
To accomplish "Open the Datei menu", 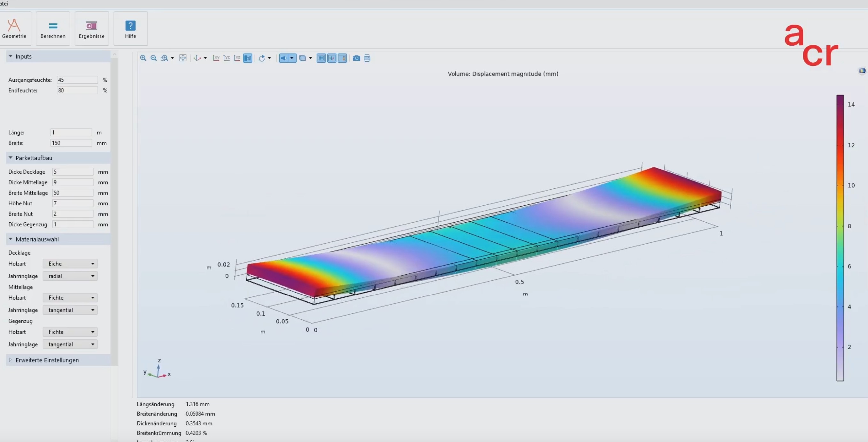I will [4, 4].
